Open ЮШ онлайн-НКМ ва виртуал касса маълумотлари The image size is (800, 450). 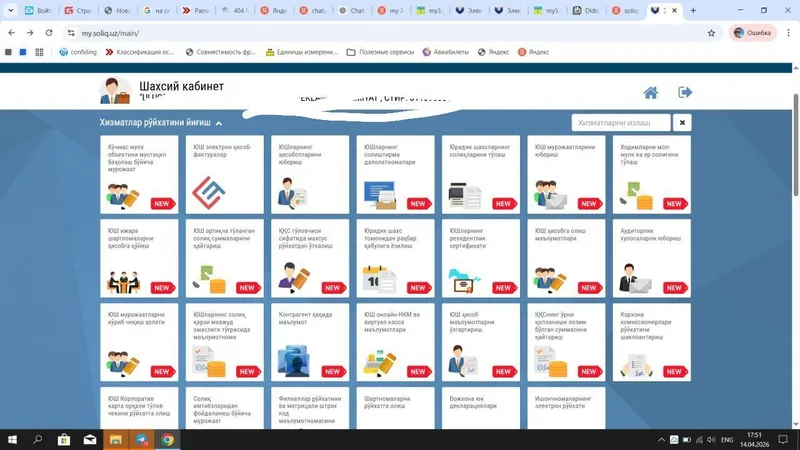395,342
